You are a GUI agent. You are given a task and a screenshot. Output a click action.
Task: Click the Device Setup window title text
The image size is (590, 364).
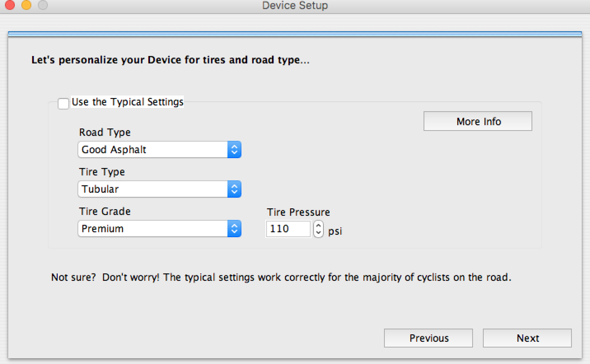295,6
